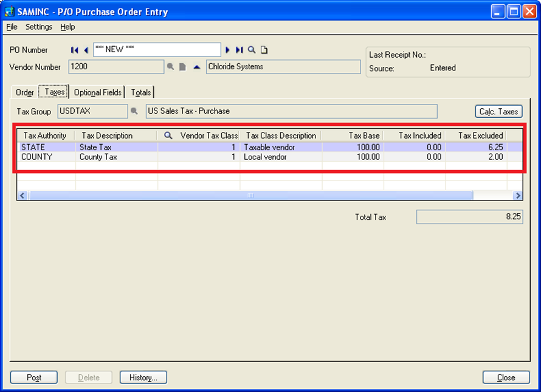The width and height of the screenshot is (541, 392).
Task: Create new PO document icon
Action: 264,50
